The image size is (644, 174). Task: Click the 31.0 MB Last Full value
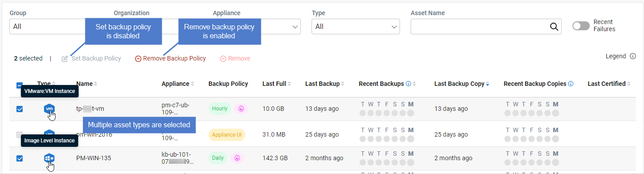273,134
